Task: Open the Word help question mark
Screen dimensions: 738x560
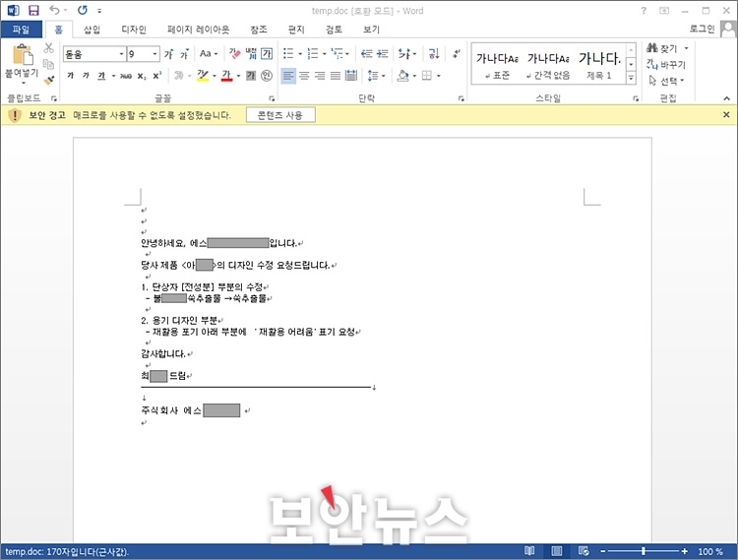Action: click(644, 11)
